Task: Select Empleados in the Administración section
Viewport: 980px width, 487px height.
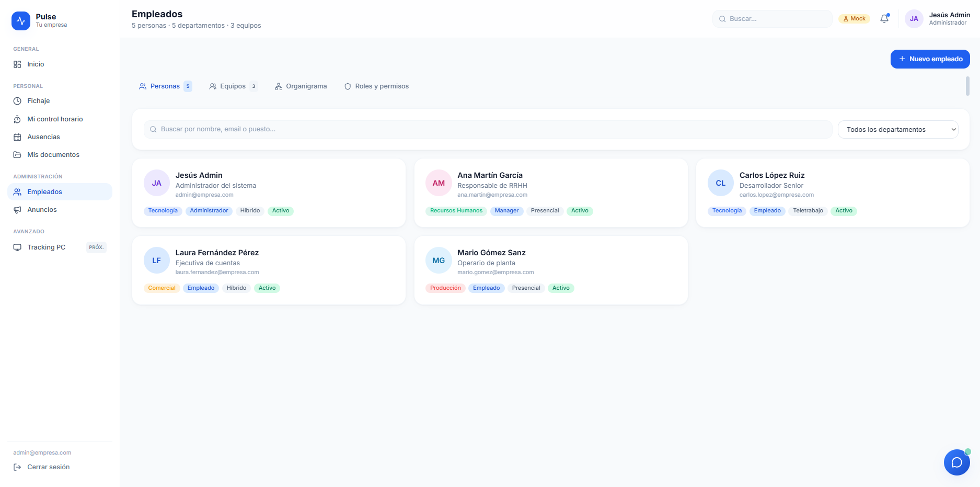Action: 60,192
